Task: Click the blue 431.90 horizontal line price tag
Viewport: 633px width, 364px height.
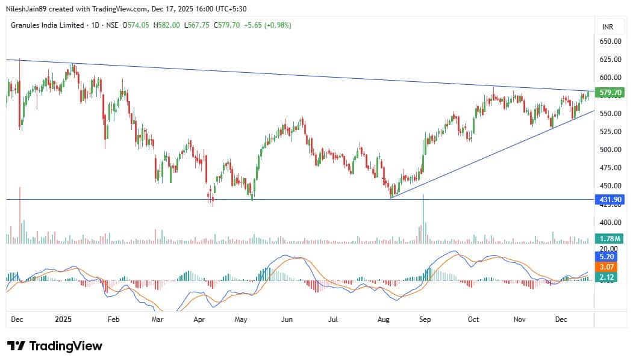Action: point(610,199)
